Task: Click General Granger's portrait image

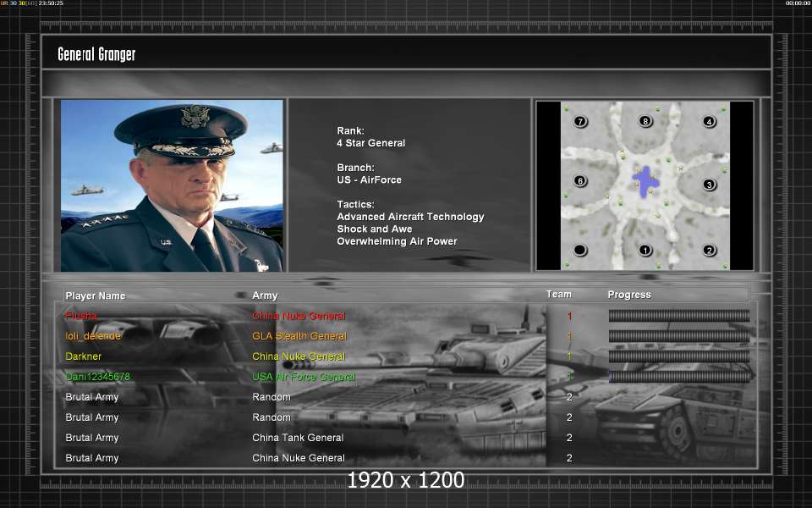Action: click(x=172, y=185)
